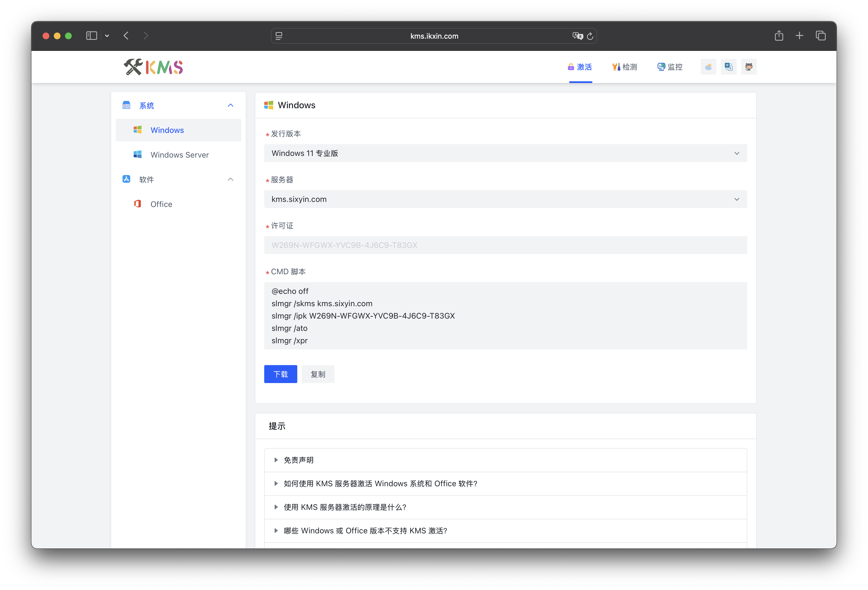This screenshot has height=590, width=868.
Task: Click the '@echo off' script line
Action: tap(290, 291)
